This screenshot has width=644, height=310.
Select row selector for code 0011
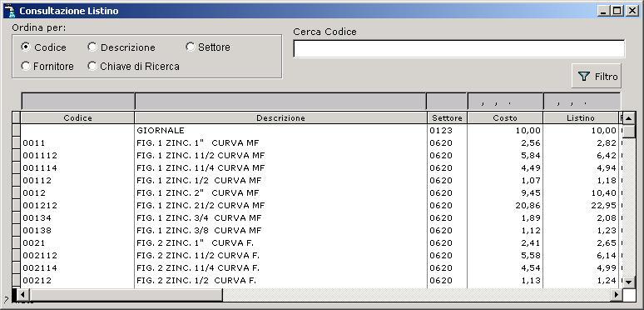click(16, 143)
